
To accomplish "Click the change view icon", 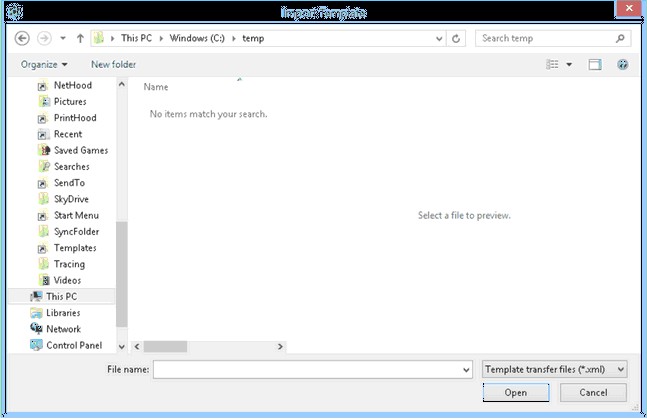I will (x=552, y=65).
